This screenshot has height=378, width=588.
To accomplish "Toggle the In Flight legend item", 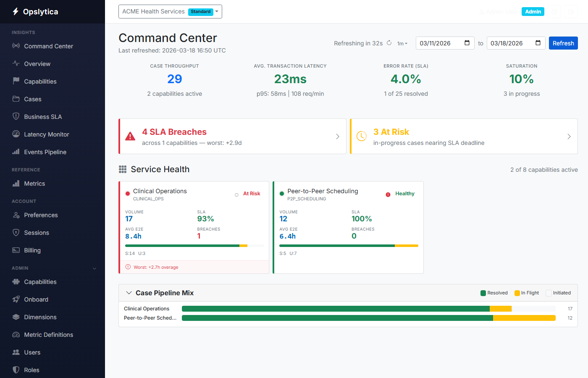I will 527,293.
